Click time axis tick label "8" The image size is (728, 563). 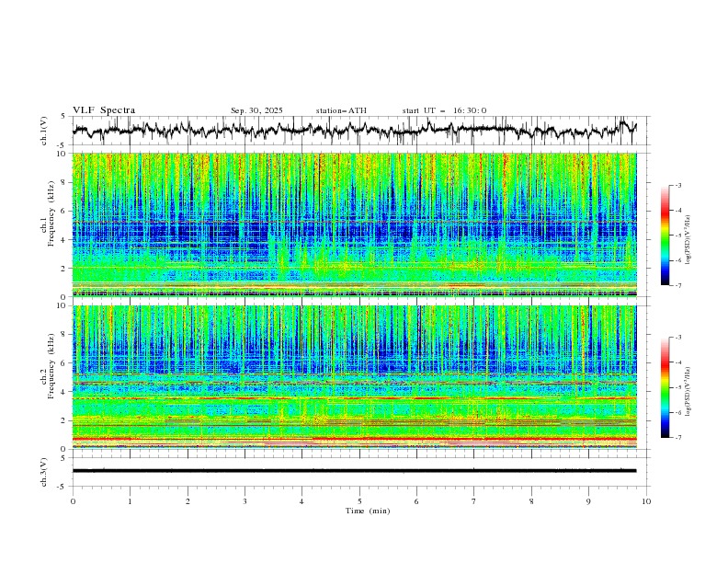tap(531, 501)
